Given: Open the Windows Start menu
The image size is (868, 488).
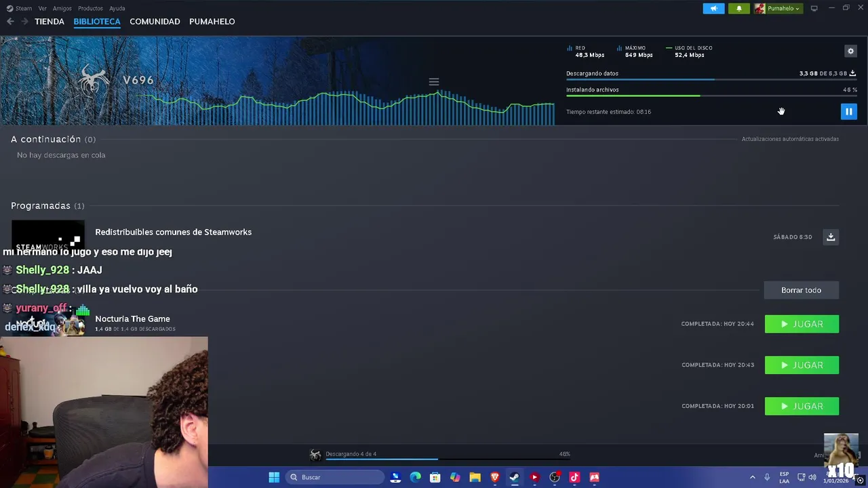Looking at the screenshot, I should 274,477.
